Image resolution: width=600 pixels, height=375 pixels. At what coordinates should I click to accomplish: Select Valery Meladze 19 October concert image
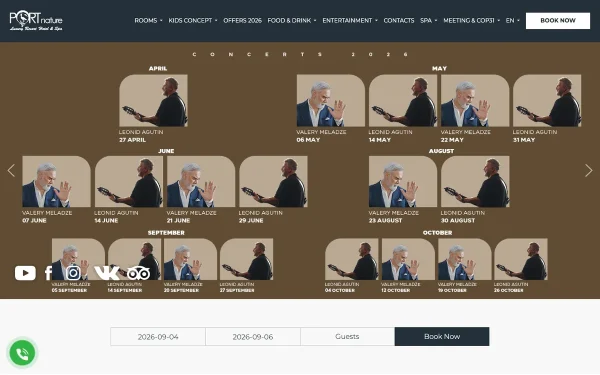(x=465, y=259)
